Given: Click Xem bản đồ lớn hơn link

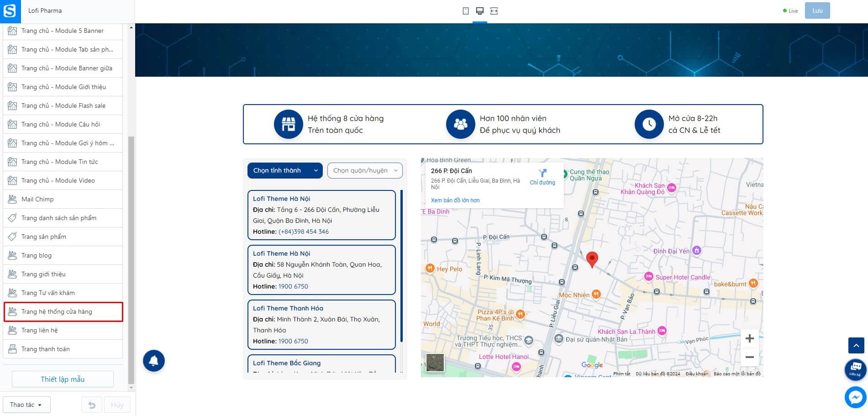Looking at the screenshot, I should tap(455, 200).
